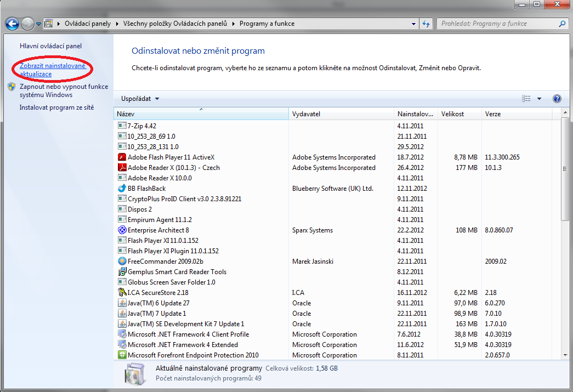Select Microsoft Forefront Endpoint Protection 2010 icon

tap(122, 355)
